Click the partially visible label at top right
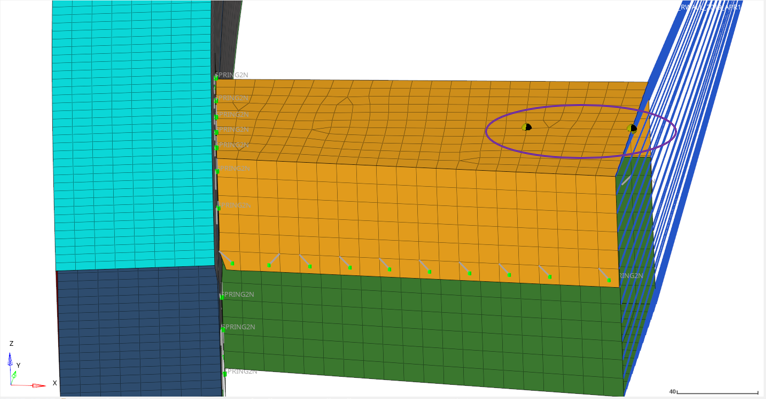Screen dimensions: 766x399 [711, 7]
